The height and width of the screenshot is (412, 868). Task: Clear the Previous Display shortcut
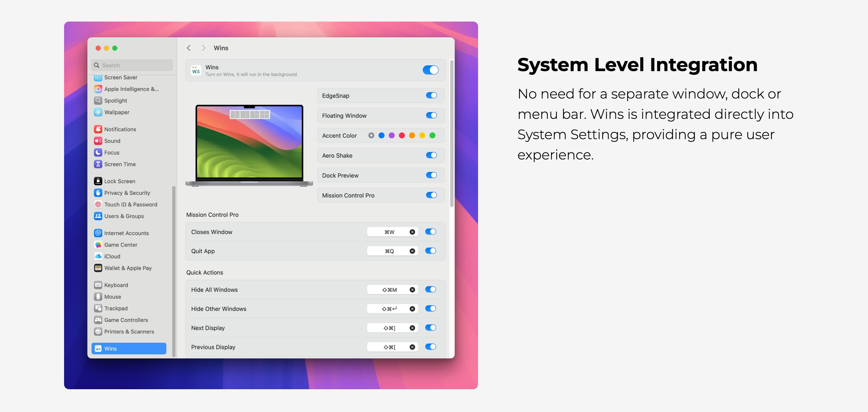[412, 347]
